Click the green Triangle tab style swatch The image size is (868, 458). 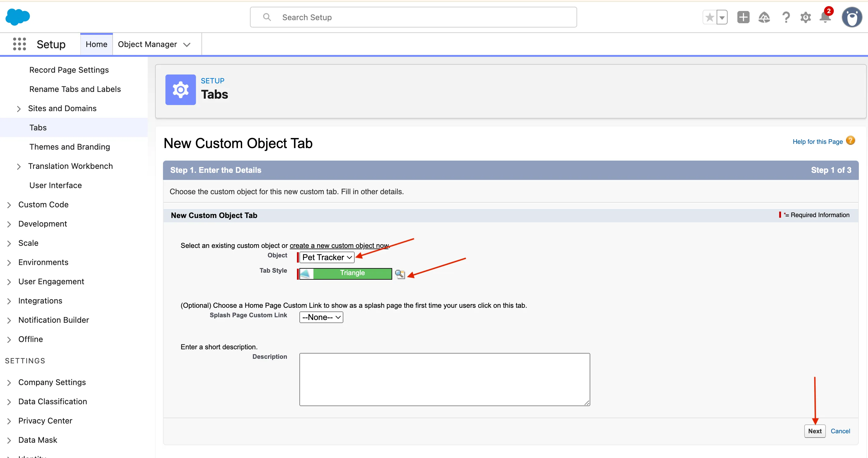pyautogui.click(x=352, y=273)
